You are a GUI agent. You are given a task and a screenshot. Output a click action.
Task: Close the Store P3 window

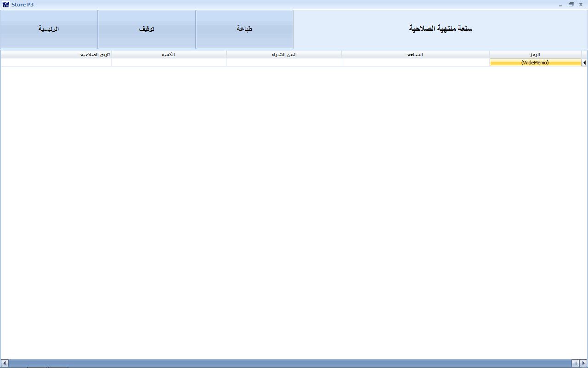(x=581, y=5)
